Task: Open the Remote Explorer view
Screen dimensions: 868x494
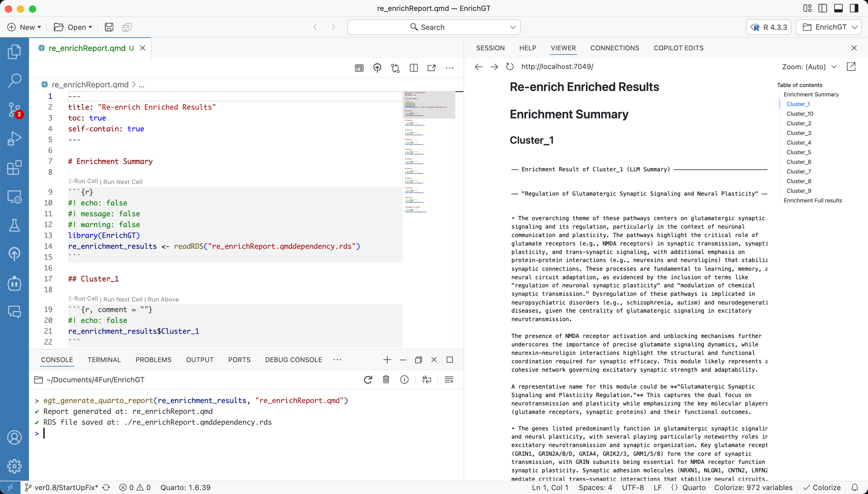Action: coord(14,196)
